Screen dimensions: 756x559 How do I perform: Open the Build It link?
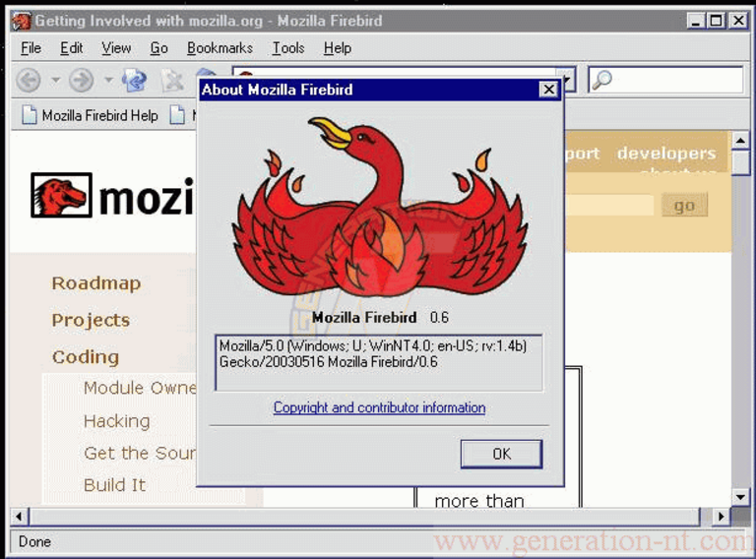115,485
